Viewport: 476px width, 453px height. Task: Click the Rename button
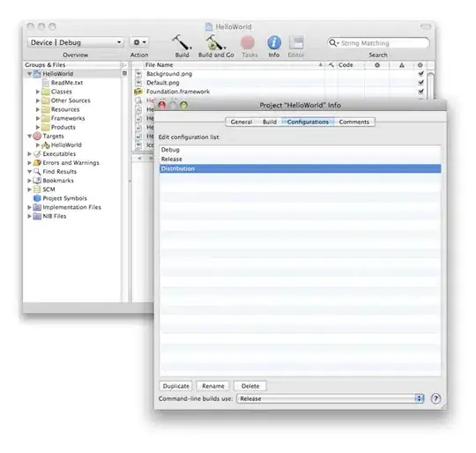(213, 386)
